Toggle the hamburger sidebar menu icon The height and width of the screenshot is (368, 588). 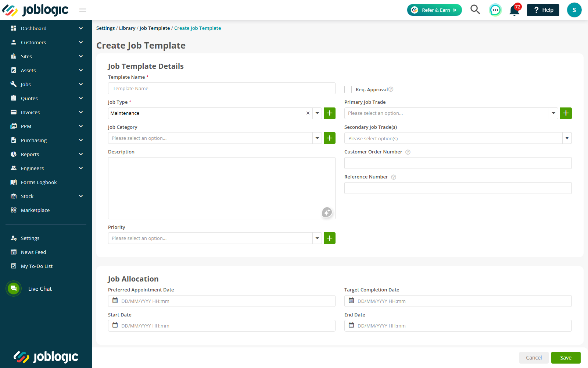pyautogui.click(x=83, y=10)
